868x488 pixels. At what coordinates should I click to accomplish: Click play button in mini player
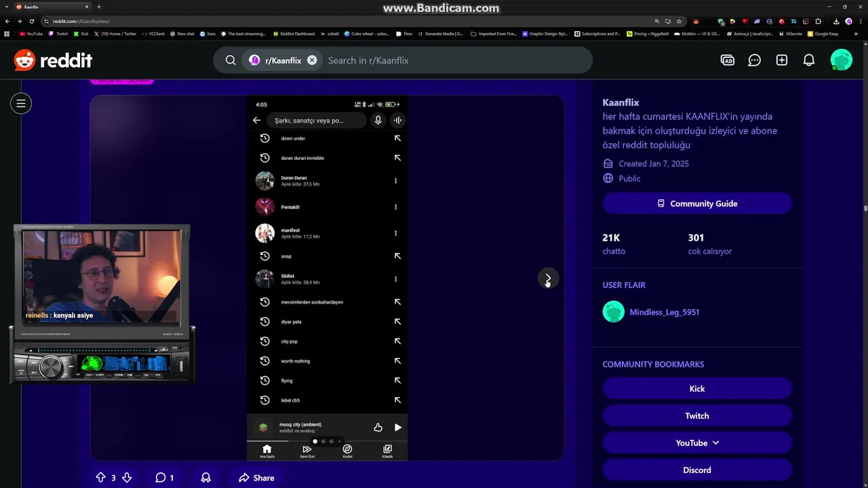pyautogui.click(x=398, y=428)
